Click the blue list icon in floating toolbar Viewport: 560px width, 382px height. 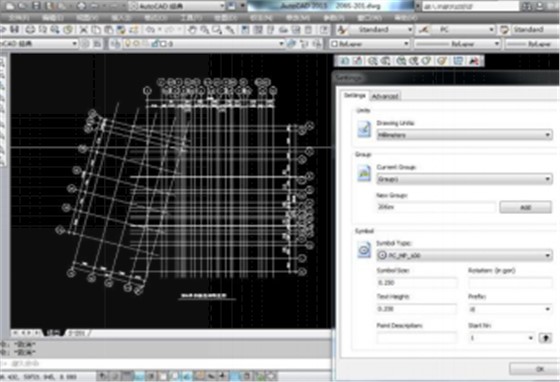[458, 61]
